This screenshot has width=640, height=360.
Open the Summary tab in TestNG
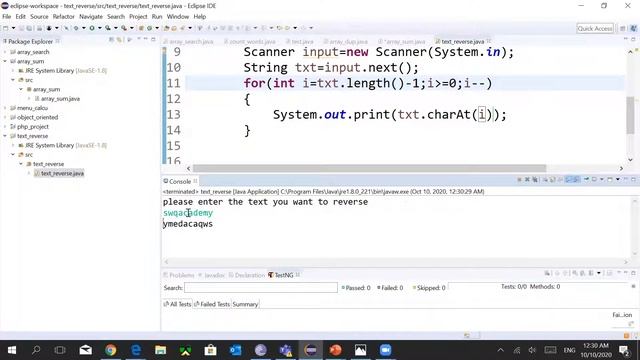pos(245,304)
